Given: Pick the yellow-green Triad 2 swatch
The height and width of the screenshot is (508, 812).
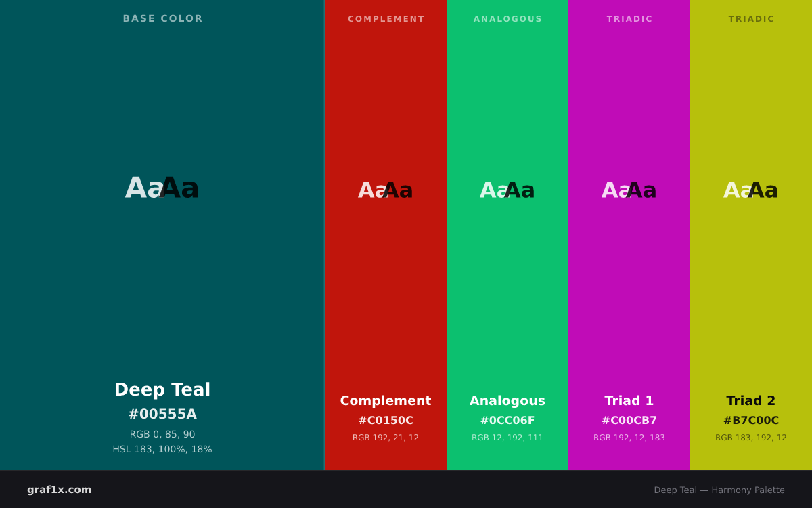Looking at the screenshot, I should coord(751,235).
